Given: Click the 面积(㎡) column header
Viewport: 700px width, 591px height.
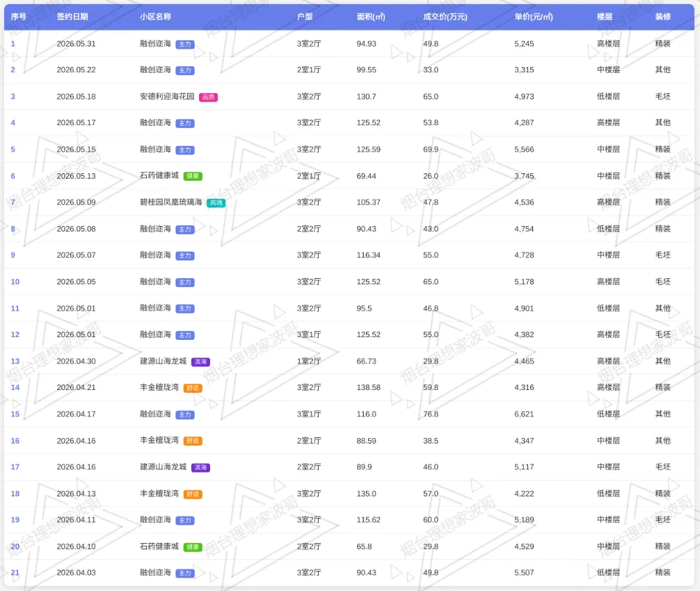Looking at the screenshot, I should (371, 17).
